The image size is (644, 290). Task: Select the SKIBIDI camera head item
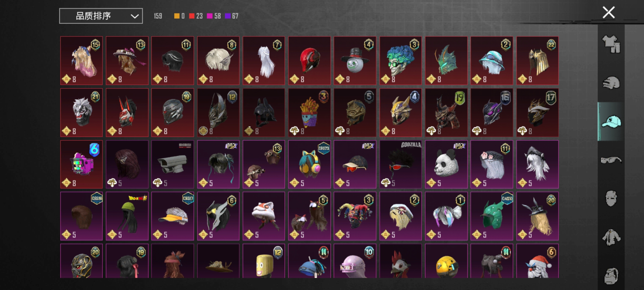[x=173, y=164]
